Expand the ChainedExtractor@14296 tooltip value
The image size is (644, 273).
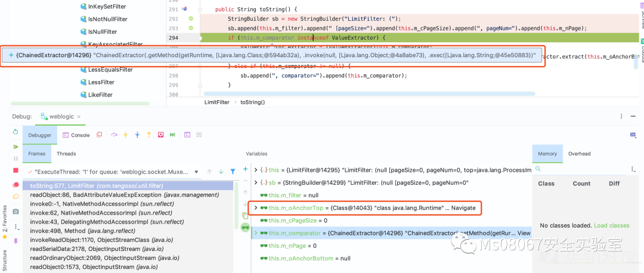click(x=11, y=55)
